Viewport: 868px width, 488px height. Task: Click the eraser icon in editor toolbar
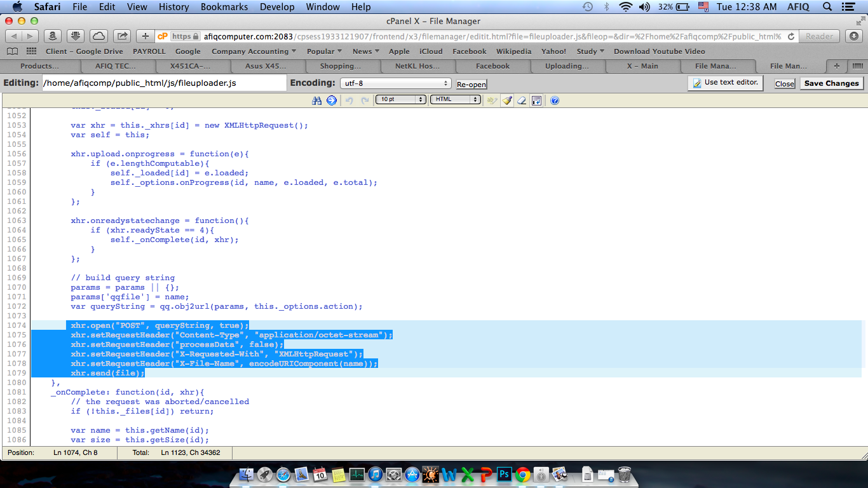(522, 100)
